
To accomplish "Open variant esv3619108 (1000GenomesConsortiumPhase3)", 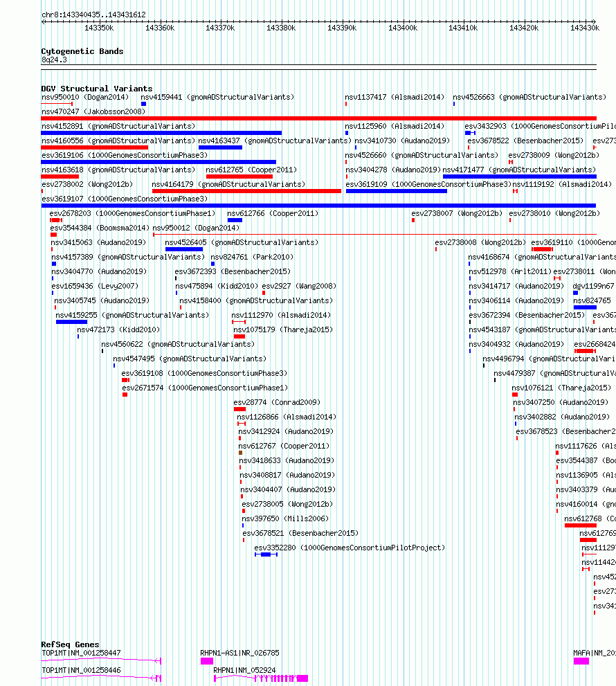I will pyautogui.click(x=205, y=373).
